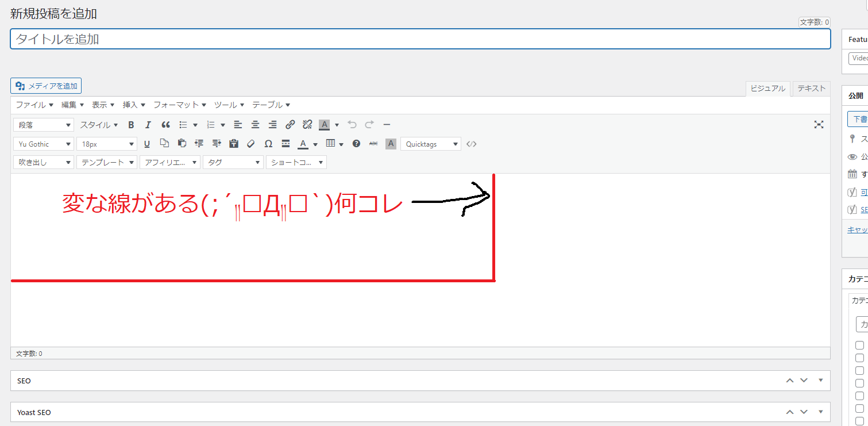This screenshot has width=868, height=426.
Task: Insert a table using the grid icon
Action: (330, 144)
